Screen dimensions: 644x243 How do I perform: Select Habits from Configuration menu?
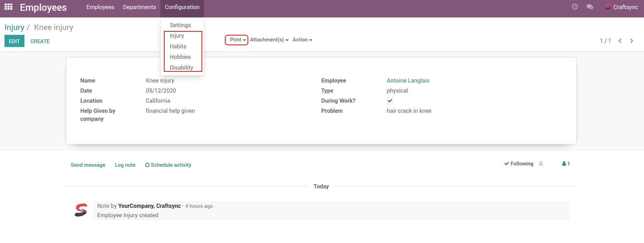178,46
